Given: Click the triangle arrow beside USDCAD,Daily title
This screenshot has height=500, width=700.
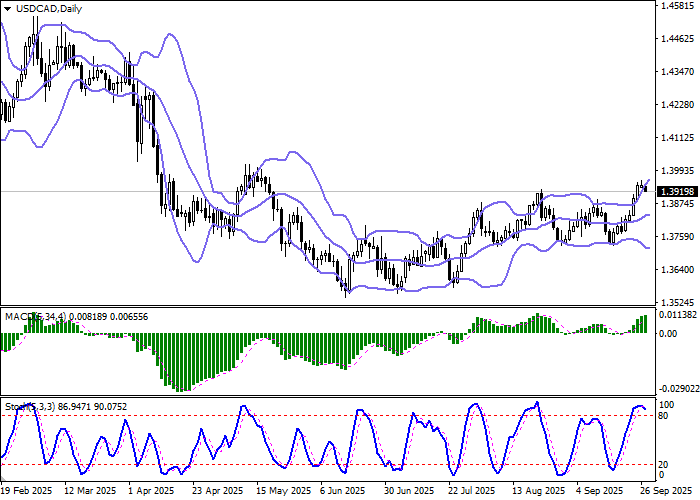Looking at the screenshot, I should pyautogui.click(x=7, y=8).
